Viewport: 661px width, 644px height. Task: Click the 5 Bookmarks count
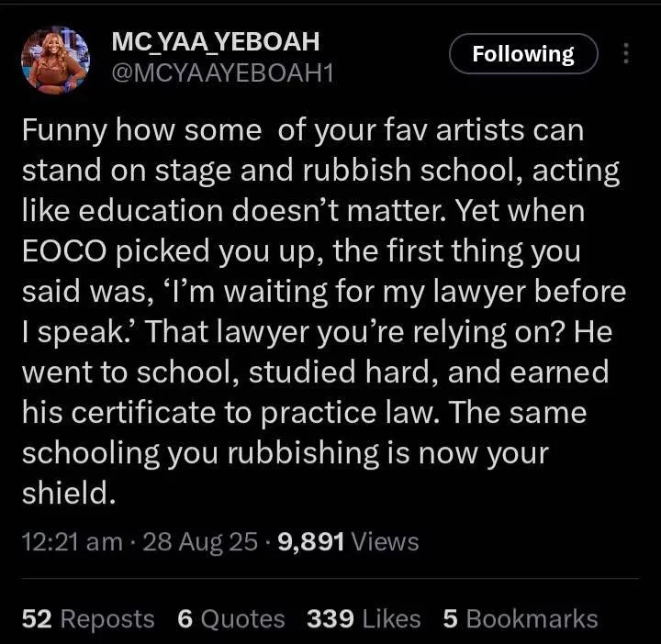pyautogui.click(x=521, y=619)
